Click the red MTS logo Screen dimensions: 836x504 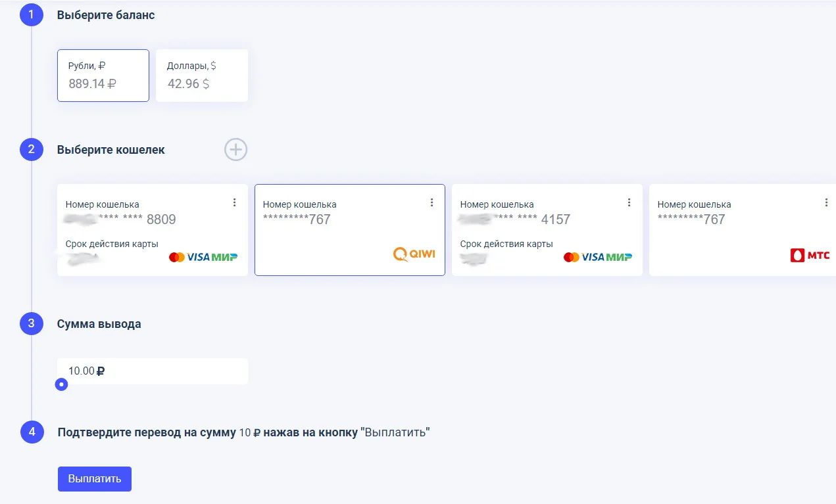tap(810, 256)
